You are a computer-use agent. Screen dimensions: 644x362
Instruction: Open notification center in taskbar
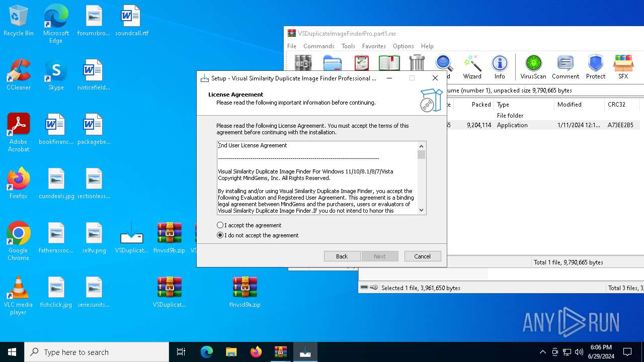coord(627,352)
